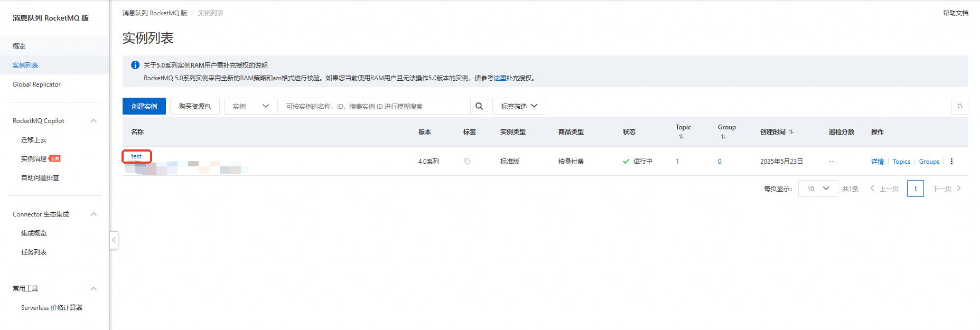The image size is (980, 330).
Task: Click the 巡检分数 column header
Action: point(842,132)
